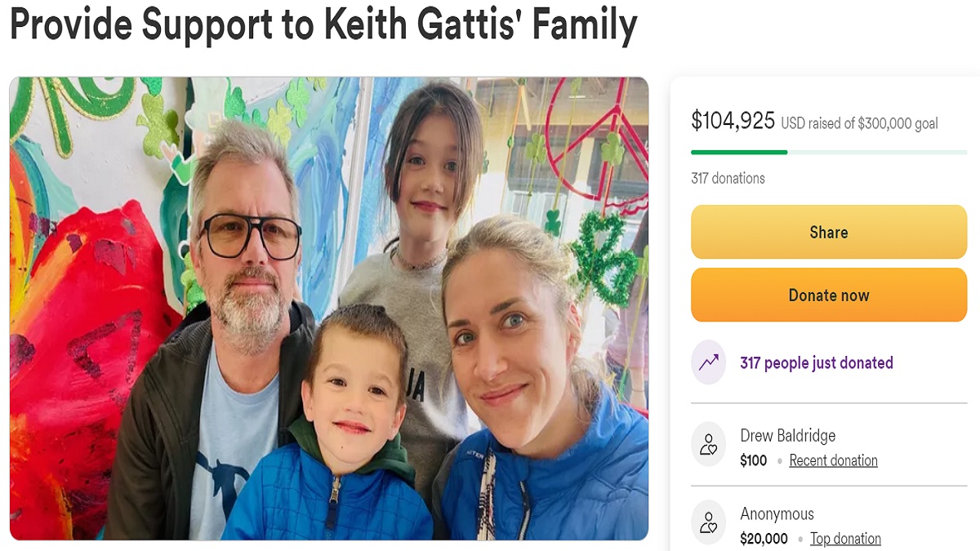Click the purple trending arrow icon
The image size is (980, 551).
[x=708, y=362]
